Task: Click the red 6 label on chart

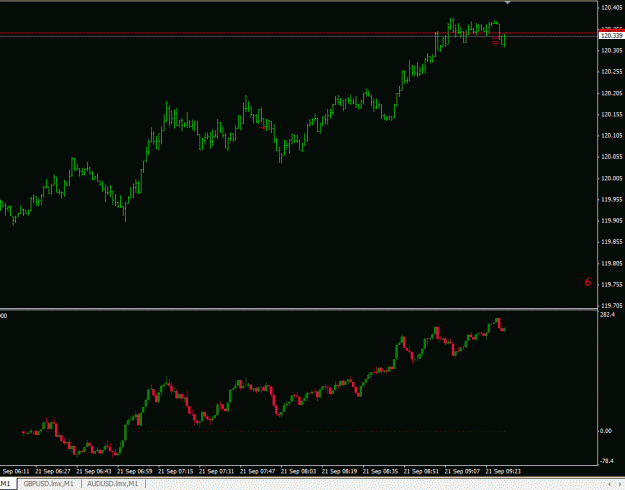Action: click(588, 282)
